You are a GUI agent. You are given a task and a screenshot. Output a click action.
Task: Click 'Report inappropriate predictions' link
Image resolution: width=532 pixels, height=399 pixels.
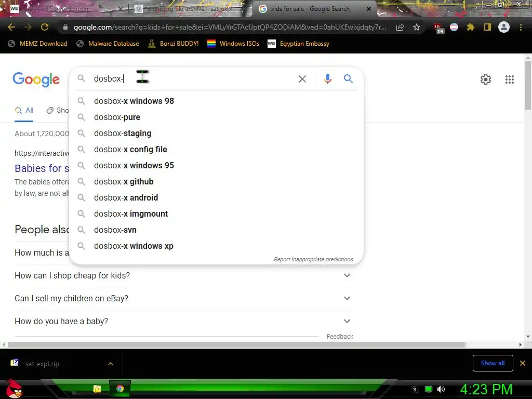(x=313, y=260)
